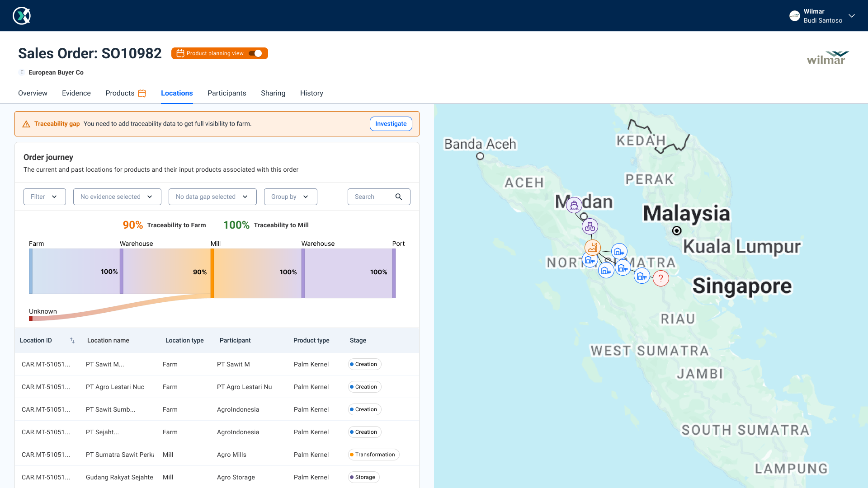Open the Group by dropdown
868x488 pixels.
click(x=291, y=197)
